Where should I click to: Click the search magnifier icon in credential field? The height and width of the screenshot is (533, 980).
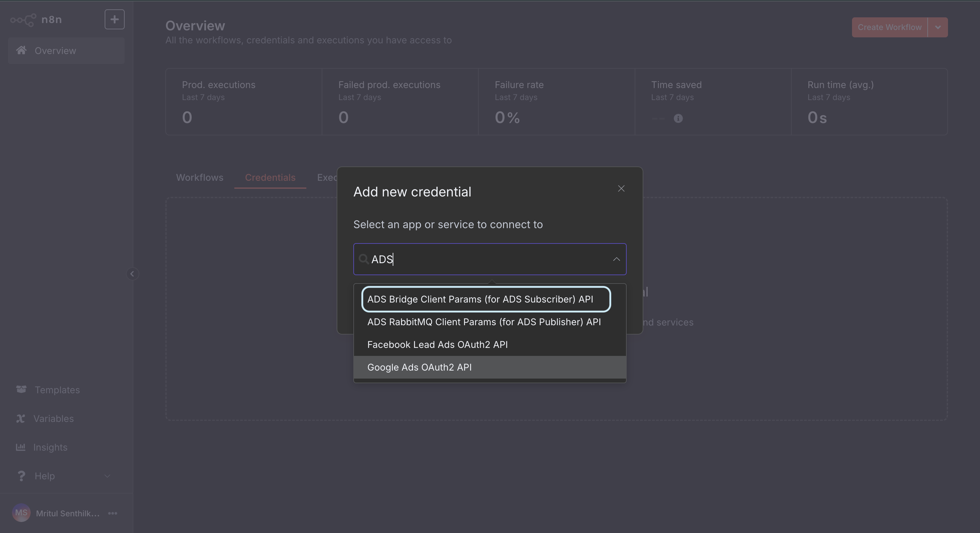(x=364, y=259)
